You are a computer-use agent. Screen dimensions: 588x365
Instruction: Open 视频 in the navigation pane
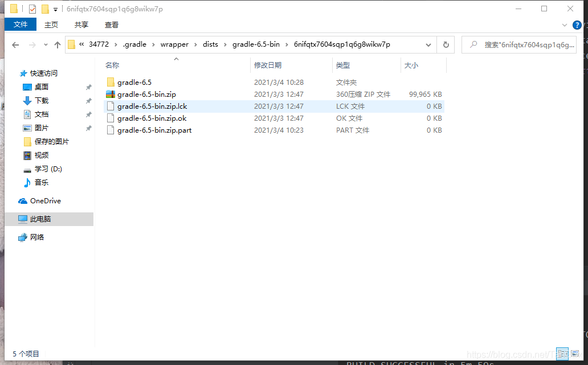tap(41, 155)
